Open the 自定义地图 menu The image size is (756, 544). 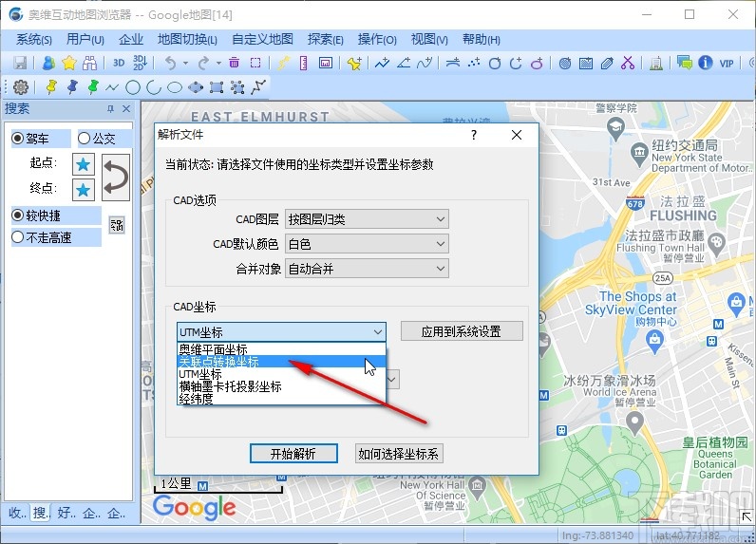262,40
